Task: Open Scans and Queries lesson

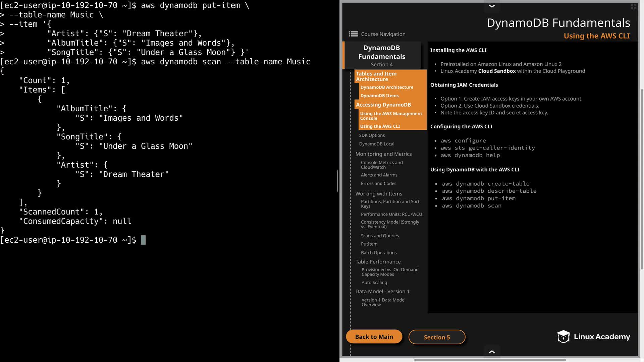Action: pyautogui.click(x=380, y=236)
